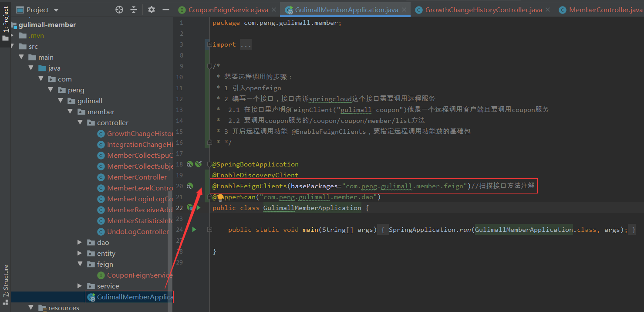The image size is (644, 312).
Task: Collapse the controller package arrow
Action: (x=80, y=122)
